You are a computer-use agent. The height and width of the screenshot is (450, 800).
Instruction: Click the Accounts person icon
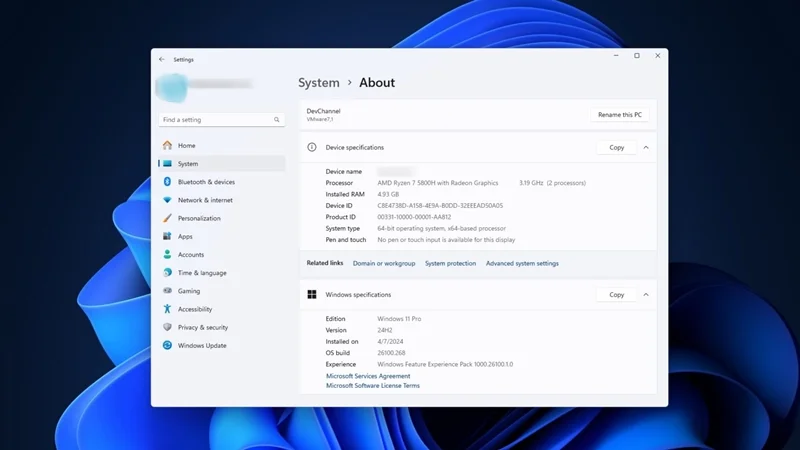[167, 254]
